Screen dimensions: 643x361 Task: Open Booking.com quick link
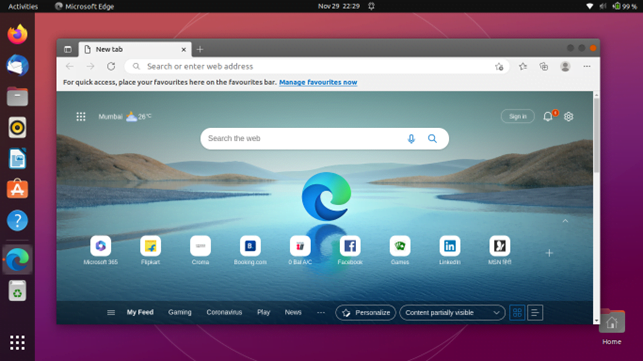coord(250,250)
